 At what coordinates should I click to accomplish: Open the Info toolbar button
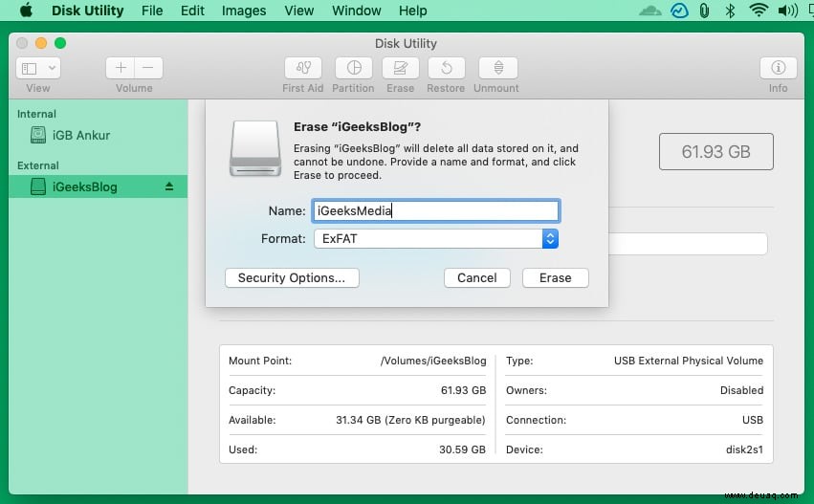click(778, 68)
